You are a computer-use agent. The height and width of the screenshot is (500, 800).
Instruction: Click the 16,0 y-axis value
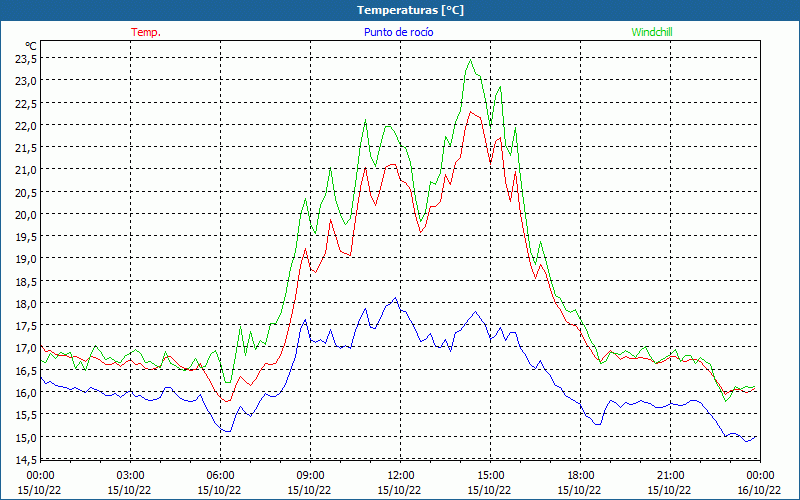[26, 392]
